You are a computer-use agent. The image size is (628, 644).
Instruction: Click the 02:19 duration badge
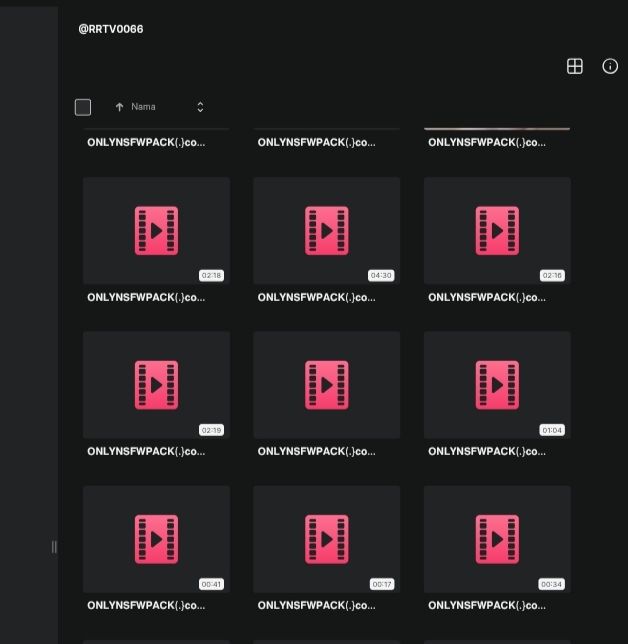212,430
